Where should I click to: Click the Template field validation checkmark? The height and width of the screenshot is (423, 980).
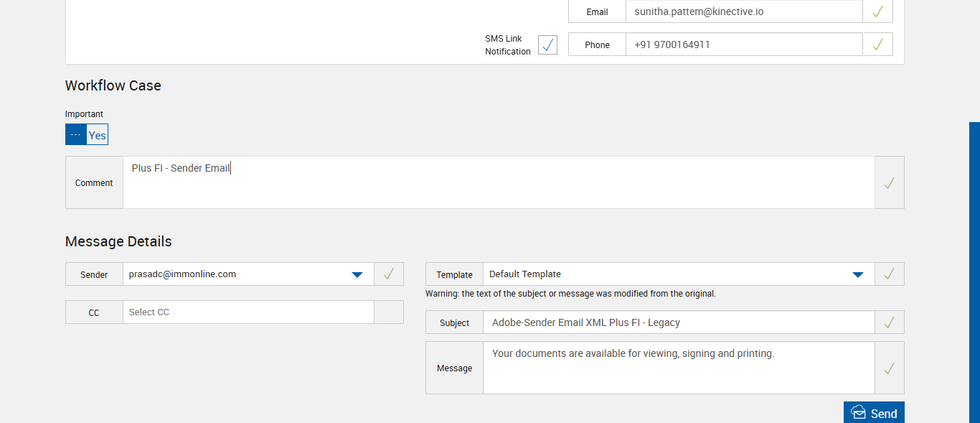[889, 274]
